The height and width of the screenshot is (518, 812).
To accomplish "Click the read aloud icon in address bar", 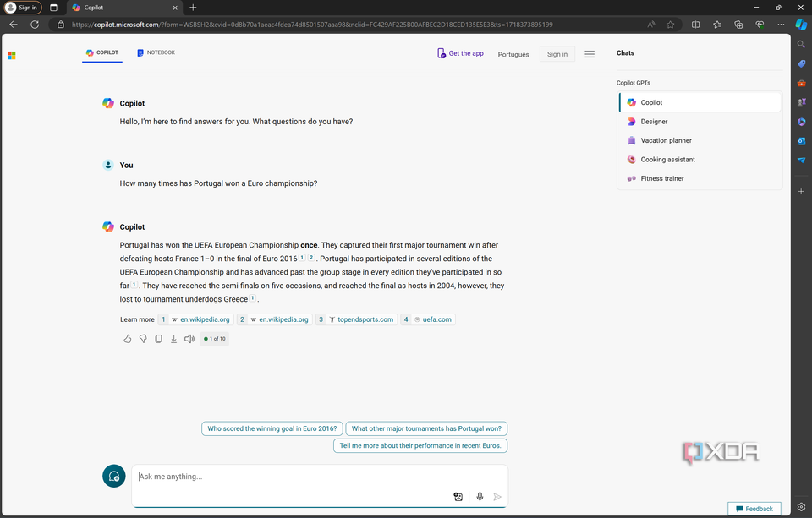I will tap(651, 25).
